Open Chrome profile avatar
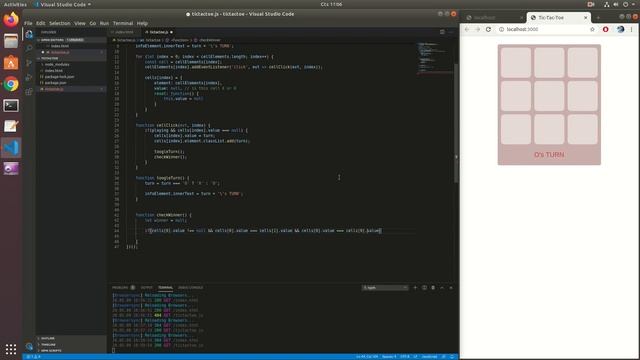 tap(620, 29)
